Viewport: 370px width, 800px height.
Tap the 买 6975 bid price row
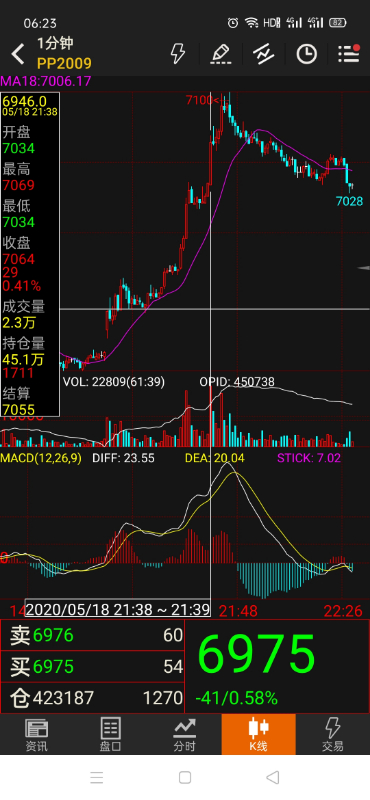coord(92,666)
